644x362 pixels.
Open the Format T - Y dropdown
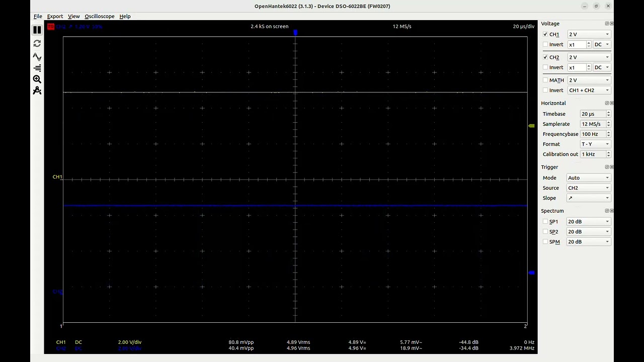(595, 144)
